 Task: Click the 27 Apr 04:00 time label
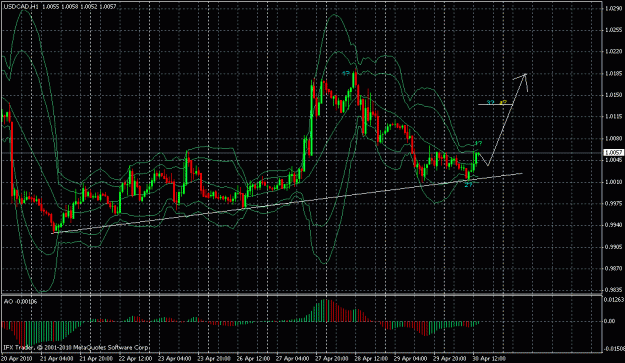pyautogui.click(x=293, y=358)
